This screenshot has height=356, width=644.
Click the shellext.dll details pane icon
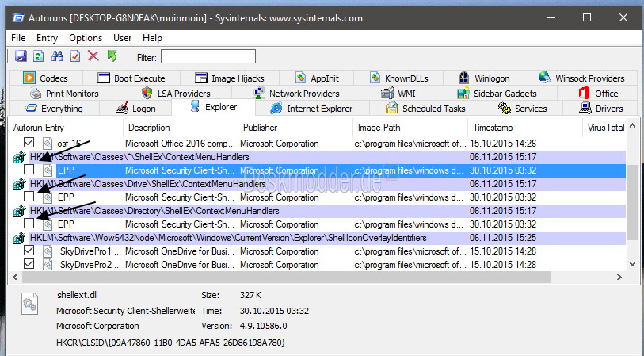(x=29, y=304)
